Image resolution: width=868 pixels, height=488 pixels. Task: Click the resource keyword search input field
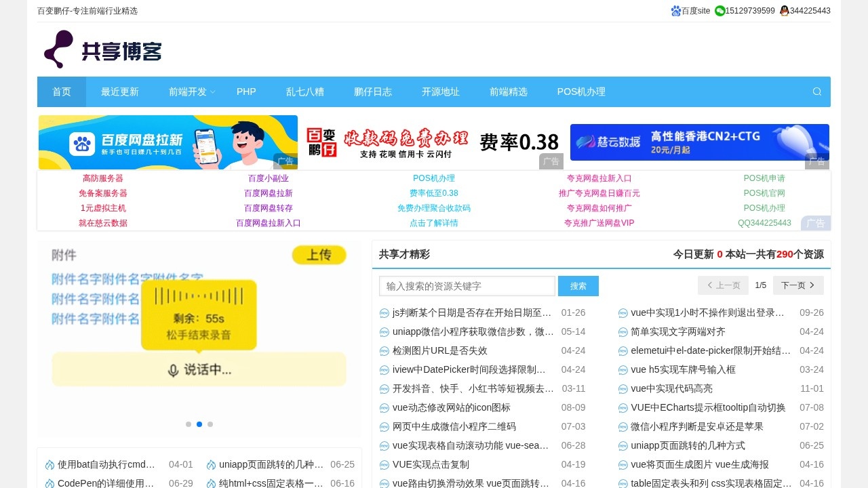pyautogui.click(x=467, y=286)
